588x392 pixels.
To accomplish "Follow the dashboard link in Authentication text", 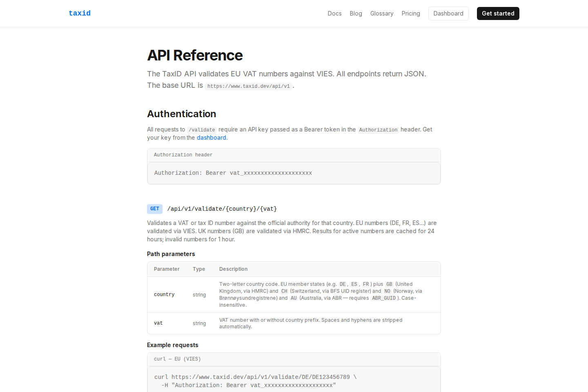I will (x=212, y=138).
